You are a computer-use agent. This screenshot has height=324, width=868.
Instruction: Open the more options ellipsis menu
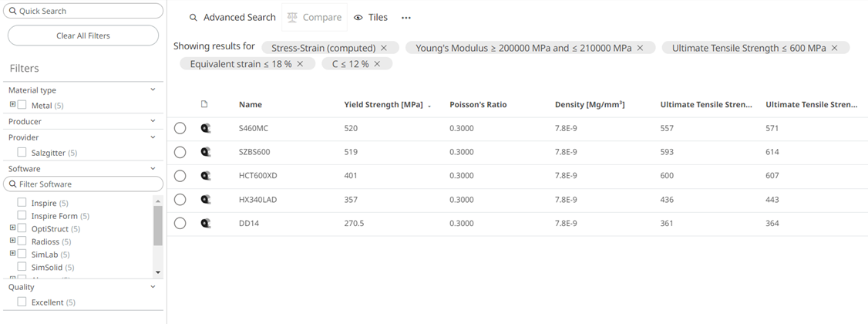click(x=406, y=18)
